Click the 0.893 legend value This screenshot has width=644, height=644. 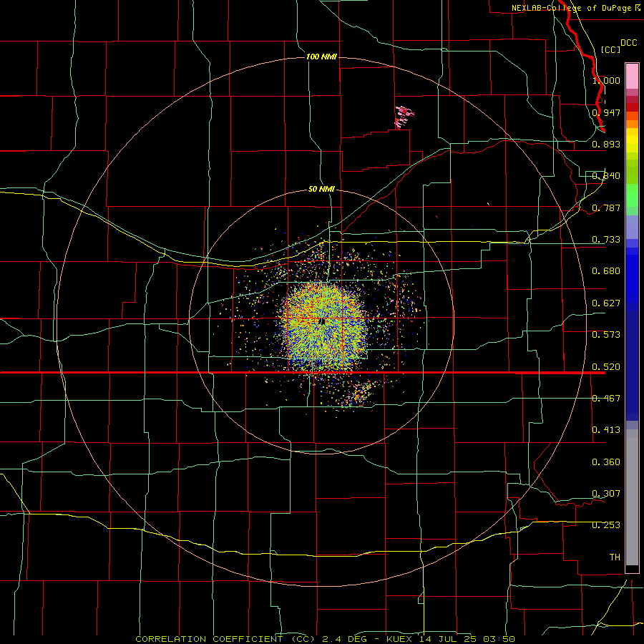(606, 144)
